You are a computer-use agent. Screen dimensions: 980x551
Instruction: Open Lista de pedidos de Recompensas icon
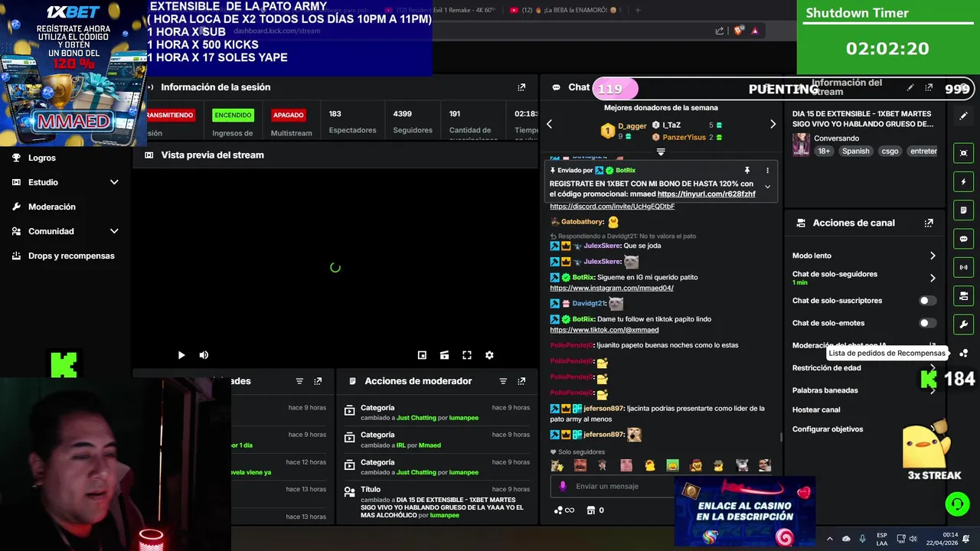pos(964,353)
